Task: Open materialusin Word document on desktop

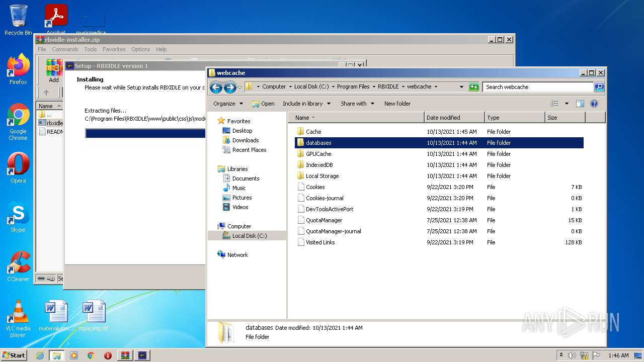Action: click(56, 316)
